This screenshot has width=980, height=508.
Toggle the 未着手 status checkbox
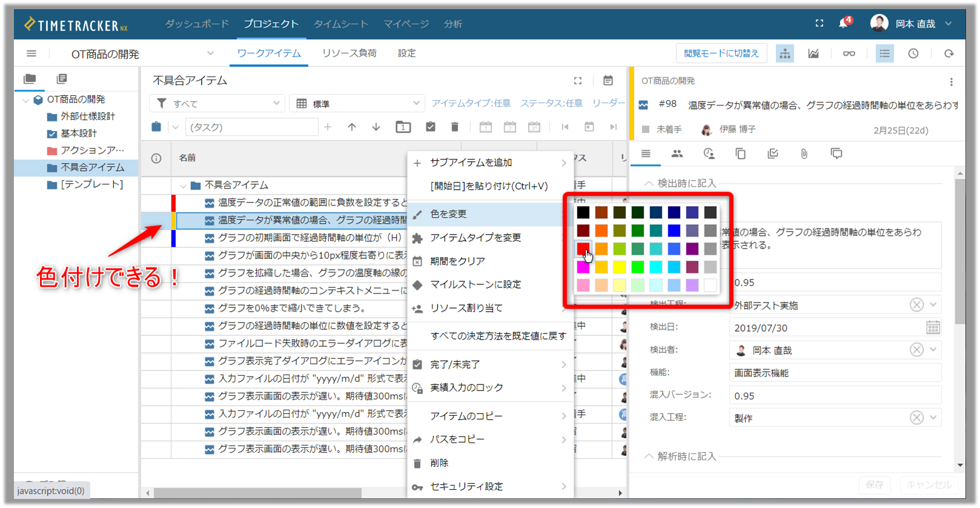pos(646,130)
